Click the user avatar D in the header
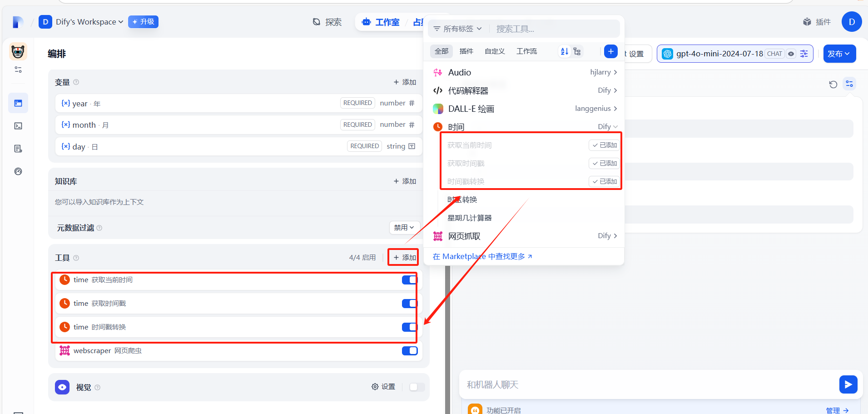 coord(852,22)
